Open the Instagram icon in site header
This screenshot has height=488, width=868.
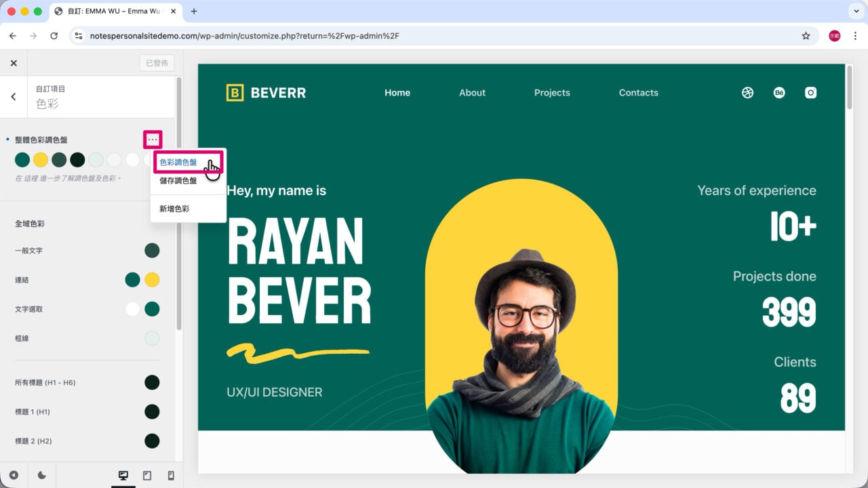pos(810,93)
